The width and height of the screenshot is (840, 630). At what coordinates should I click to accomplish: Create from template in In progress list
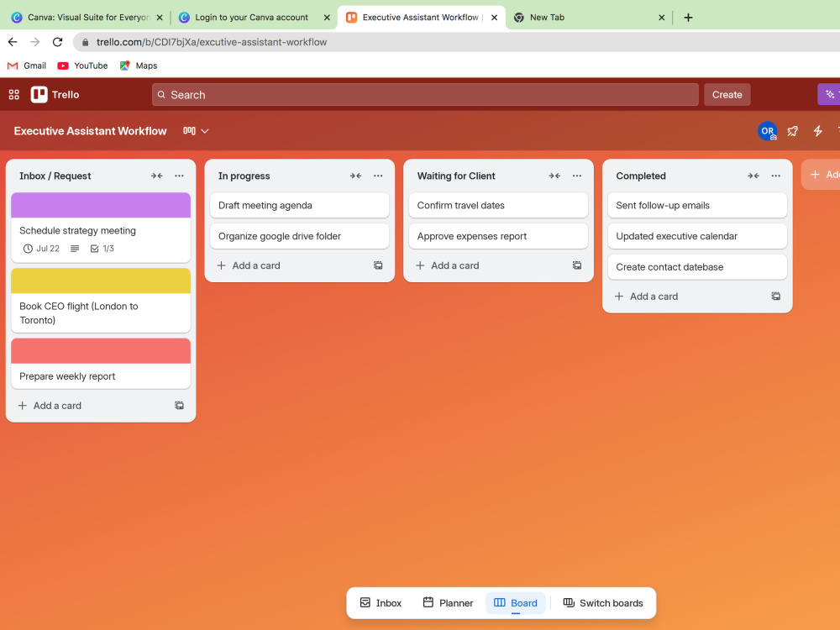pyautogui.click(x=378, y=265)
